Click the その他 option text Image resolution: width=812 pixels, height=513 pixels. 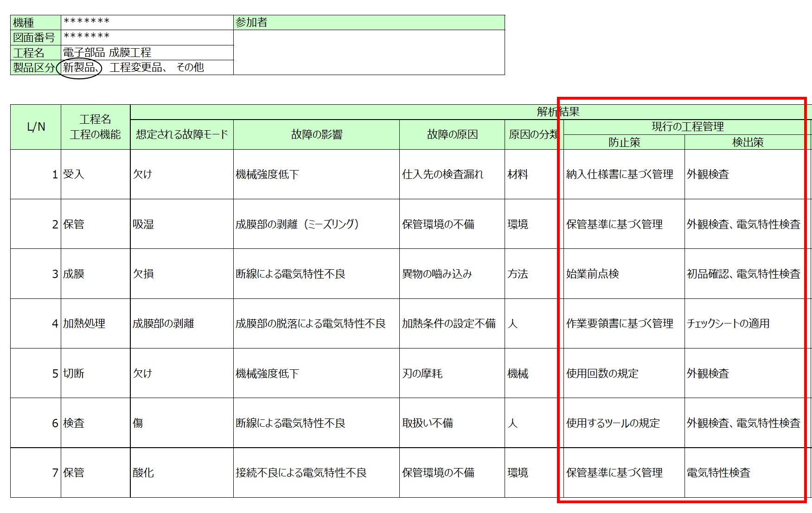[x=190, y=68]
